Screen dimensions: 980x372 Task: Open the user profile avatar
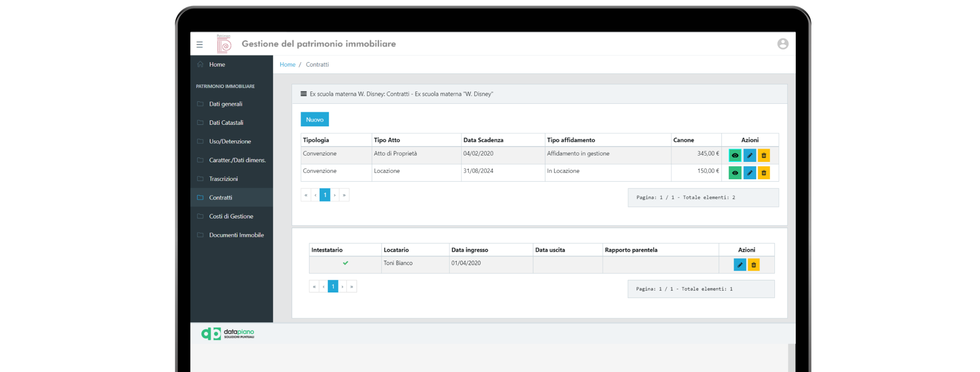click(783, 44)
